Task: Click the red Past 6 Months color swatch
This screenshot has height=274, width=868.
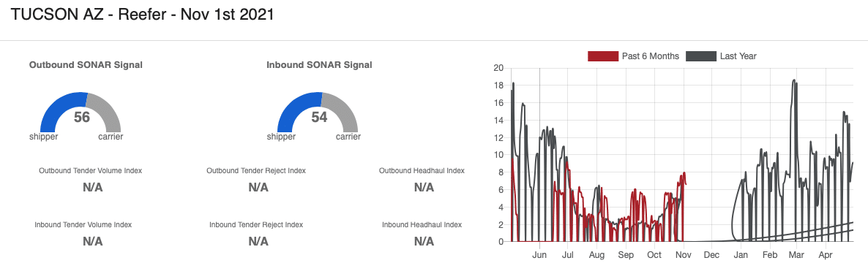Action: tap(603, 56)
